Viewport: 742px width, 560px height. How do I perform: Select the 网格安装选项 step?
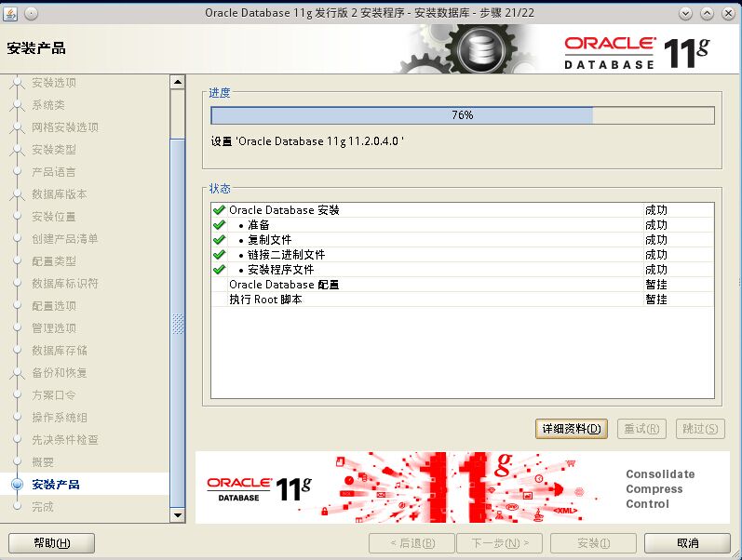point(65,127)
